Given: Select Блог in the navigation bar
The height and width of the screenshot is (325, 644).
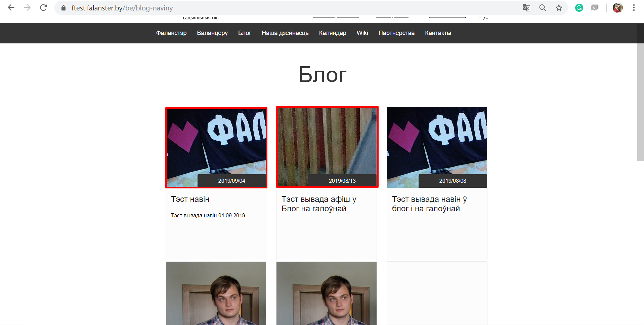Looking at the screenshot, I should 245,33.
